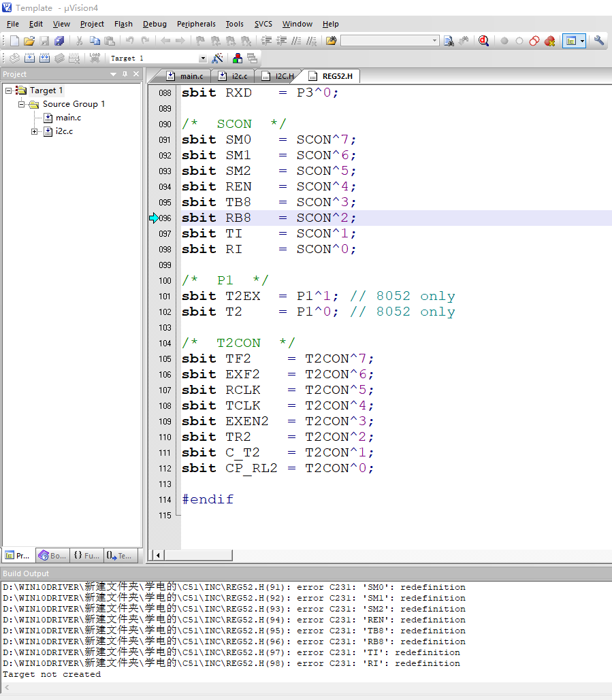Select i2c.c in the project tree
The image size is (612, 700).
64,131
